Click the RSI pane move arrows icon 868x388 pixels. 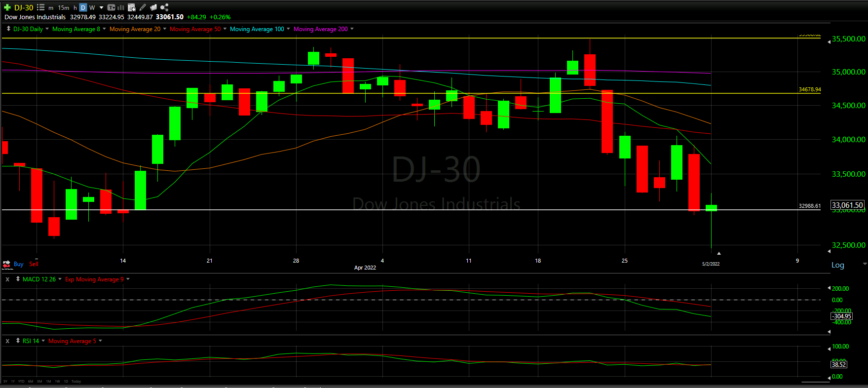(x=18, y=341)
